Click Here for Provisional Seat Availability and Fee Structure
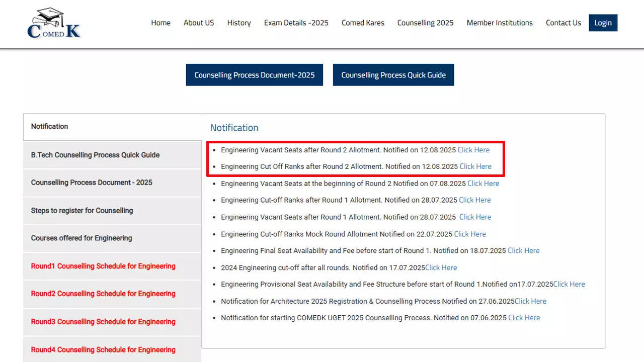The width and height of the screenshot is (644, 362). (x=569, y=285)
